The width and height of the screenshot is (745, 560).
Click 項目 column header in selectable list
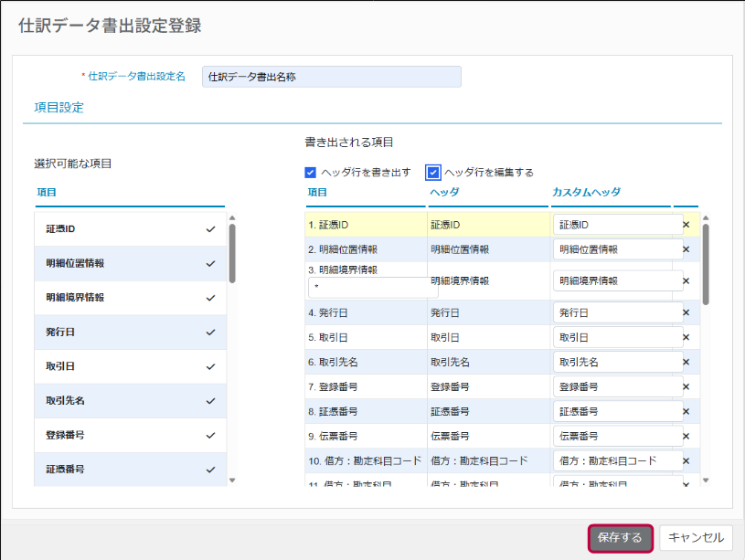click(x=47, y=193)
